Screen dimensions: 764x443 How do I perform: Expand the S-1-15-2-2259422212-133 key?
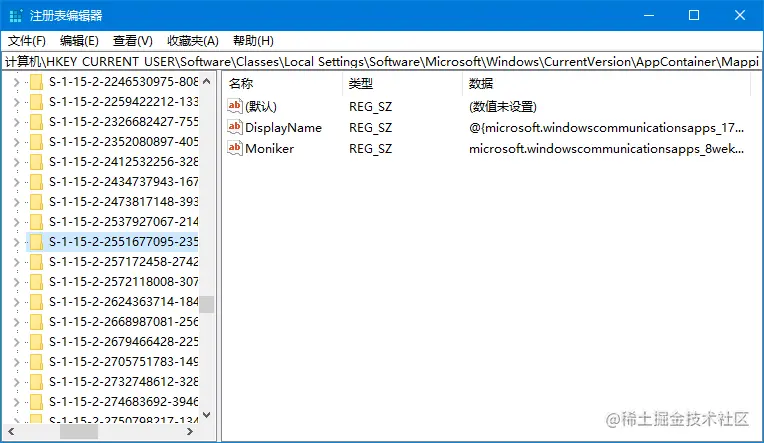[16, 102]
